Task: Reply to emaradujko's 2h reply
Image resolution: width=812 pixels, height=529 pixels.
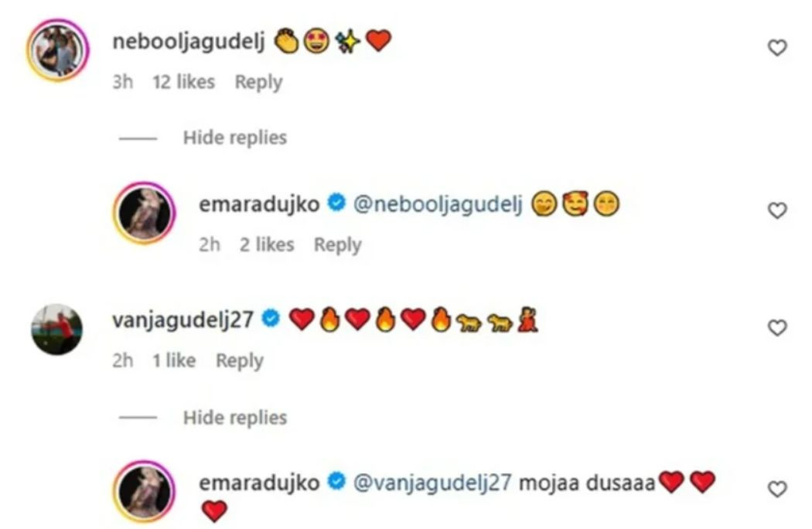Action: coord(338,244)
